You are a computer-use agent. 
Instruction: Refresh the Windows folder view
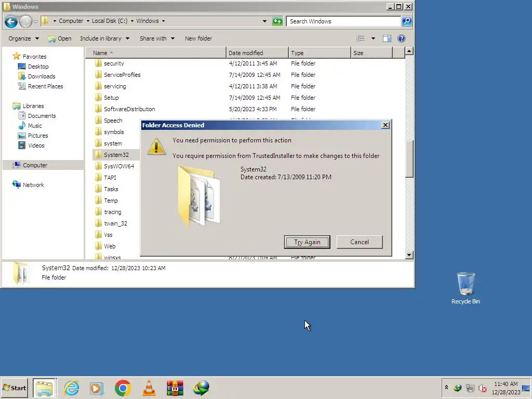coord(277,21)
